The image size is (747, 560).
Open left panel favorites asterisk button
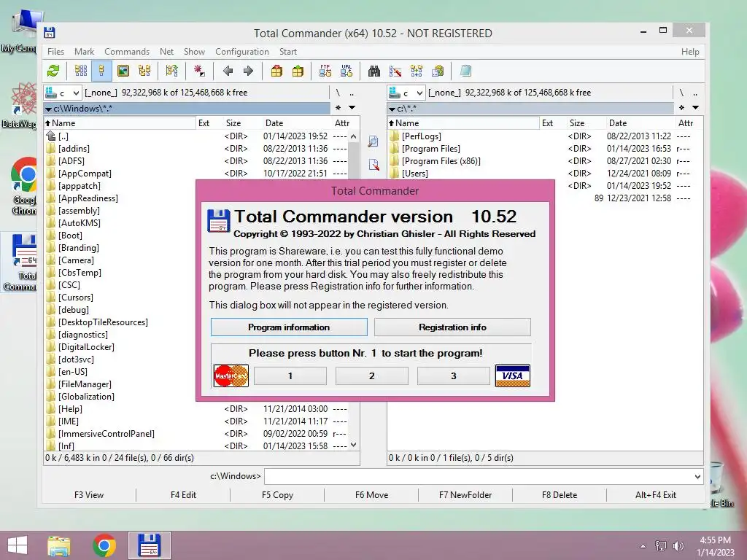pos(338,108)
